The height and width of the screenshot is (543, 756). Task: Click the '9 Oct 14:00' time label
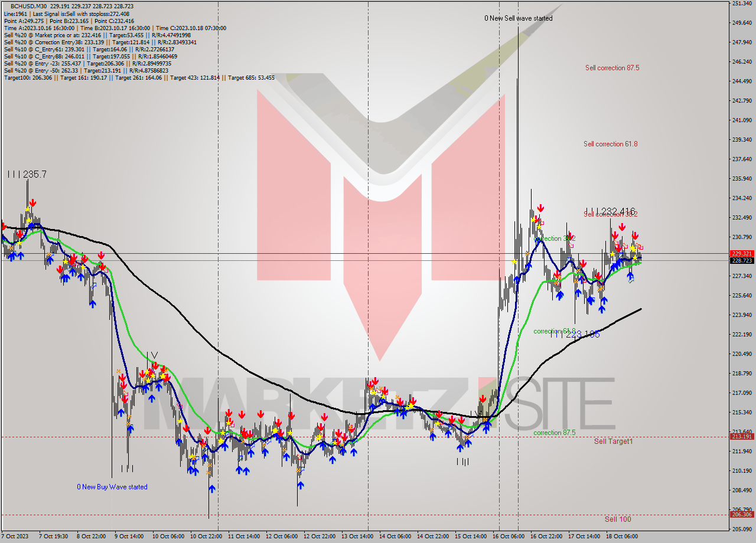(129, 537)
